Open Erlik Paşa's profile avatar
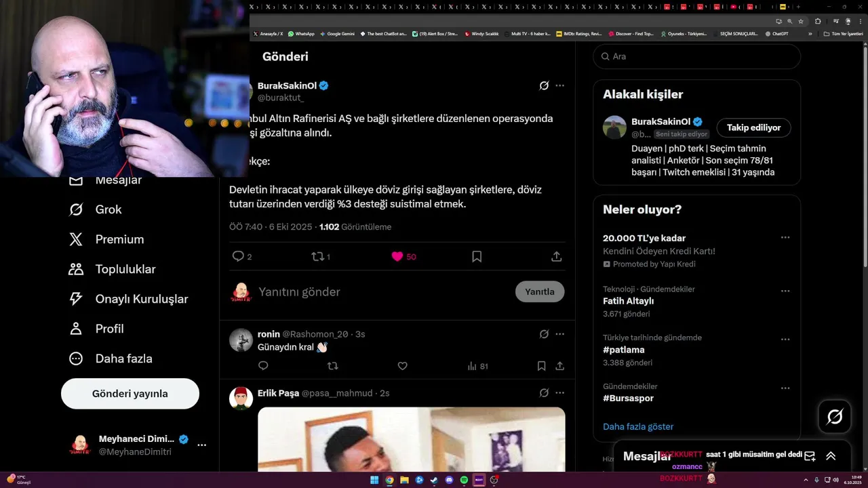 point(241,399)
